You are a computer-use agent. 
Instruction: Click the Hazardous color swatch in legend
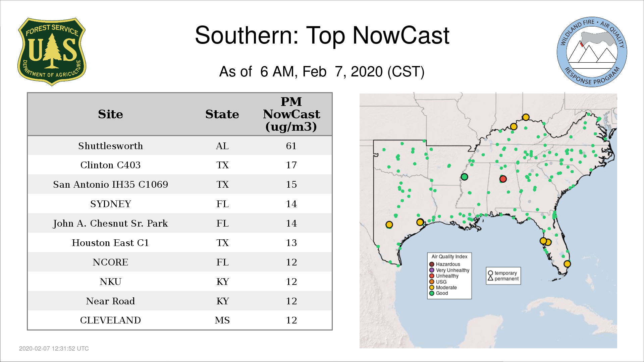click(x=432, y=264)
